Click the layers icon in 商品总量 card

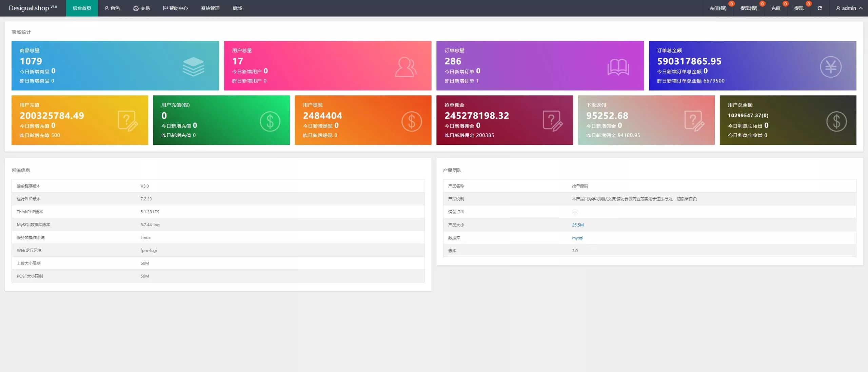(x=193, y=66)
